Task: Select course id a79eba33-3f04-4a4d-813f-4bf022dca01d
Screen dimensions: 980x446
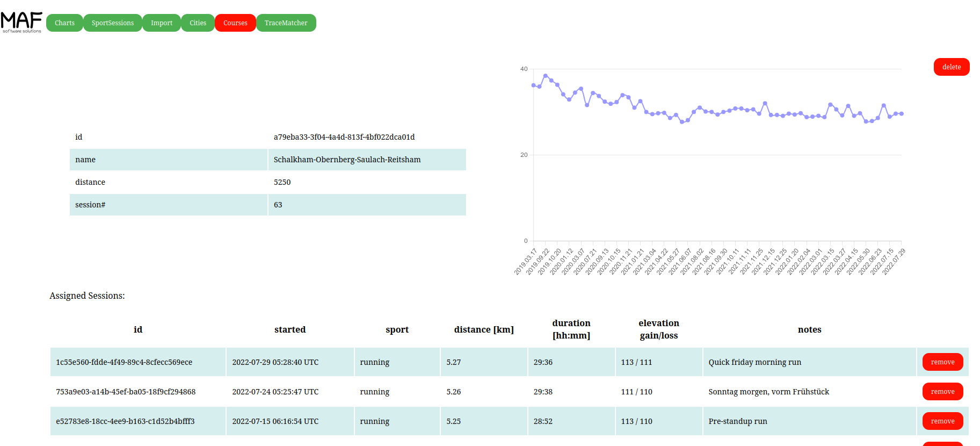Action: click(344, 137)
